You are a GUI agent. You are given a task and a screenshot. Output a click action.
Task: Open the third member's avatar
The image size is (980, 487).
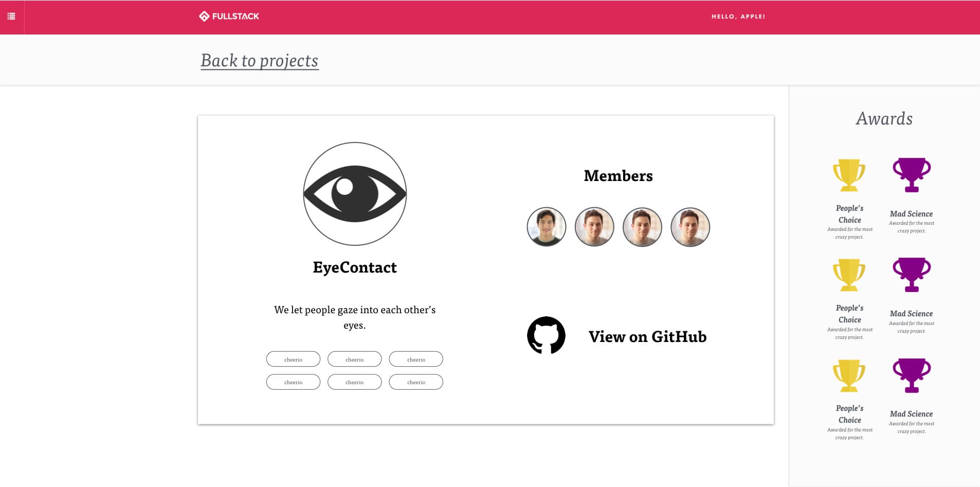[642, 227]
